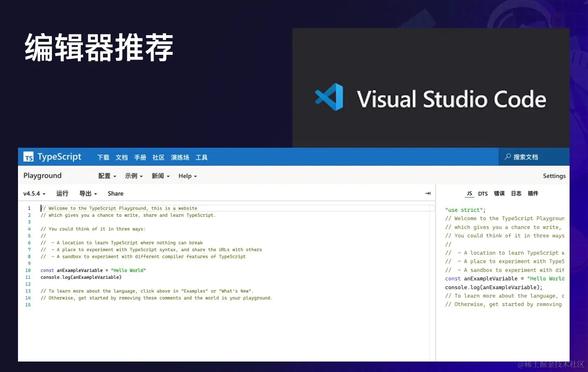Viewport: 588px width, 372px height.
Task: Click line 14 "Otherwise, get started" comment
Action: (156, 298)
